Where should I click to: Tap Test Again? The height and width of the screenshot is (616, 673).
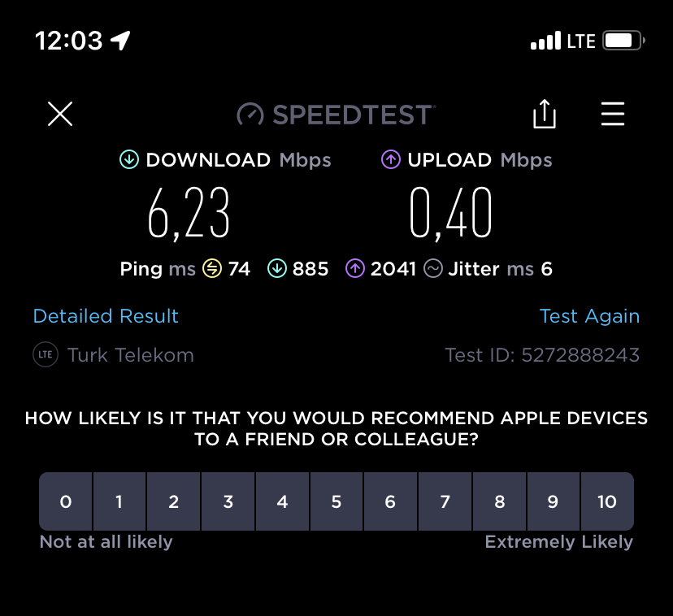[x=589, y=316]
